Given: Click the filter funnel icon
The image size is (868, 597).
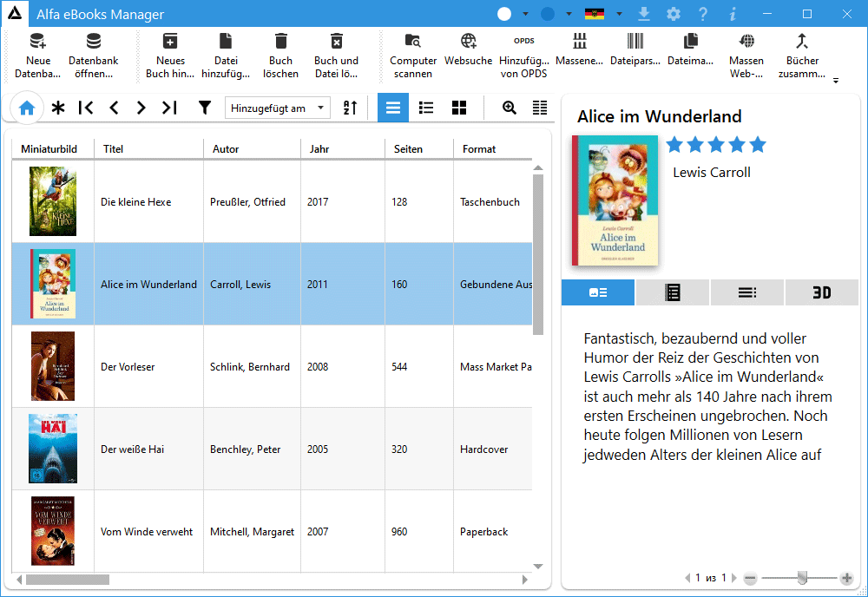Looking at the screenshot, I should [x=205, y=108].
